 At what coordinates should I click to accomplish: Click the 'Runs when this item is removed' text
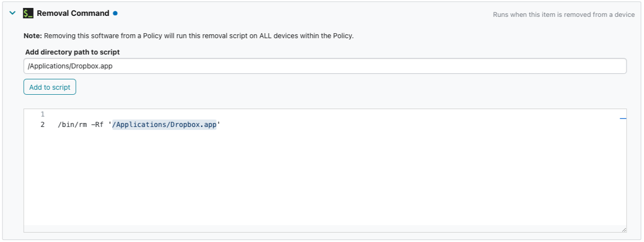tap(564, 14)
